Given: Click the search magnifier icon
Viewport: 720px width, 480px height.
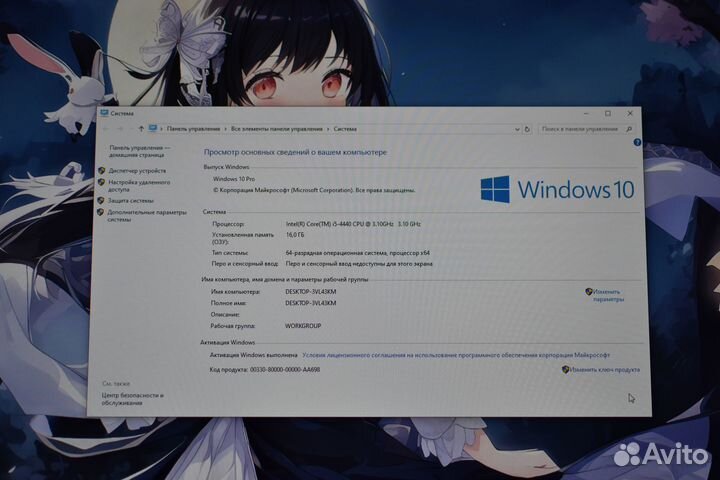Looking at the screenshot, I should tap(628, 129).
